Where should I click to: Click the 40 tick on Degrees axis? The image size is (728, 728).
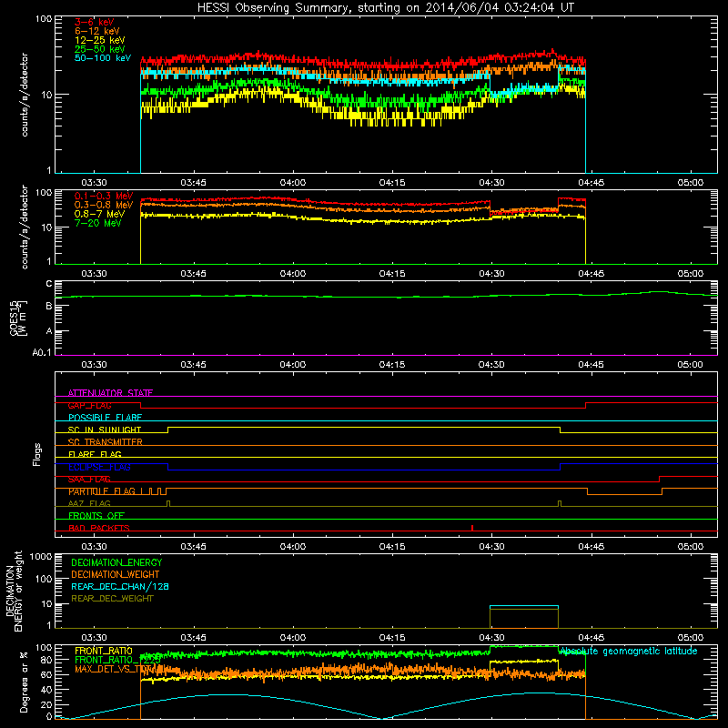[x=46, y=690]
